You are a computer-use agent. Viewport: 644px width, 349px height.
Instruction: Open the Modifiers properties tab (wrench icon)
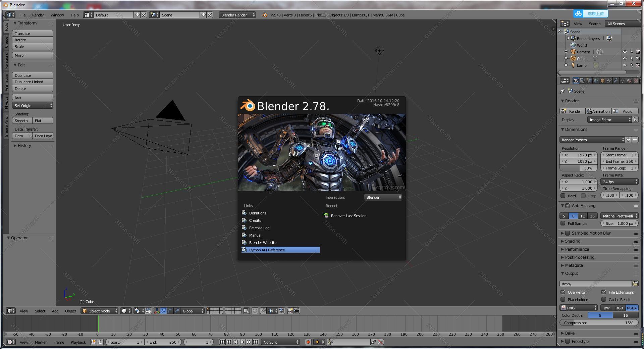pyautogui.click(x=616, y=81)
